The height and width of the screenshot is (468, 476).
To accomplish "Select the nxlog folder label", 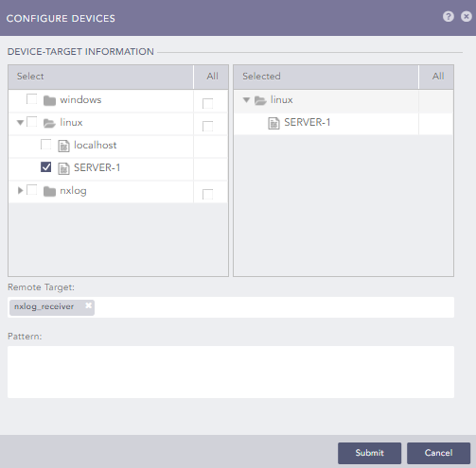I will coord(73,191).
